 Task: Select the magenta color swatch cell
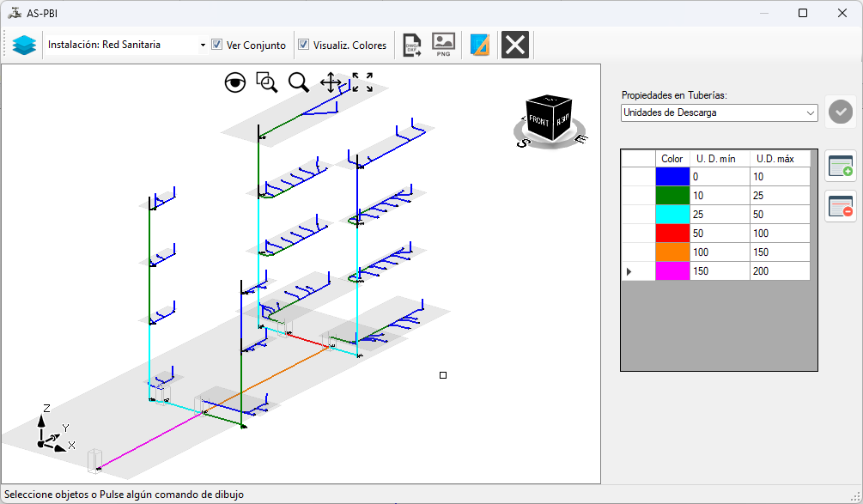click(672, 271)
